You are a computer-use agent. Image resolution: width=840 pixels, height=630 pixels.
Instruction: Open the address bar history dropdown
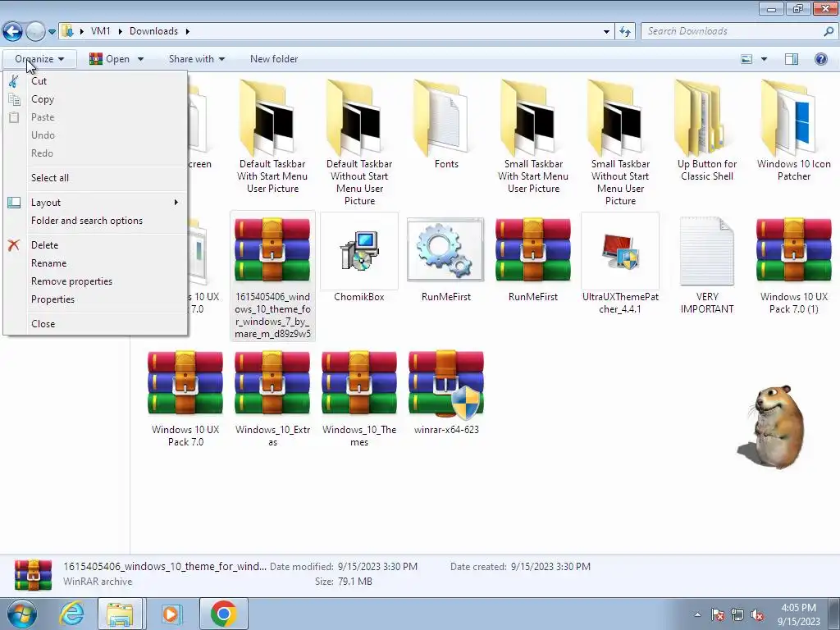click(606, 32)
